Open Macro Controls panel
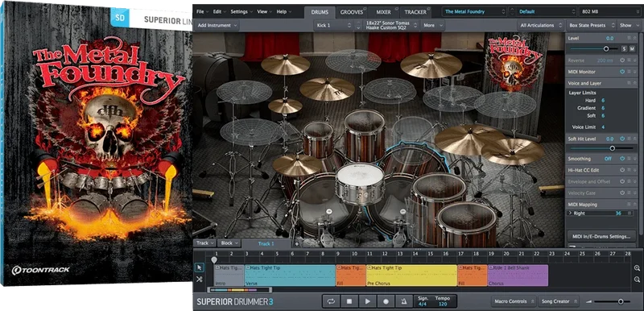Screen dimensions: 644x311 pyautogui.click(x=514, y=301)
